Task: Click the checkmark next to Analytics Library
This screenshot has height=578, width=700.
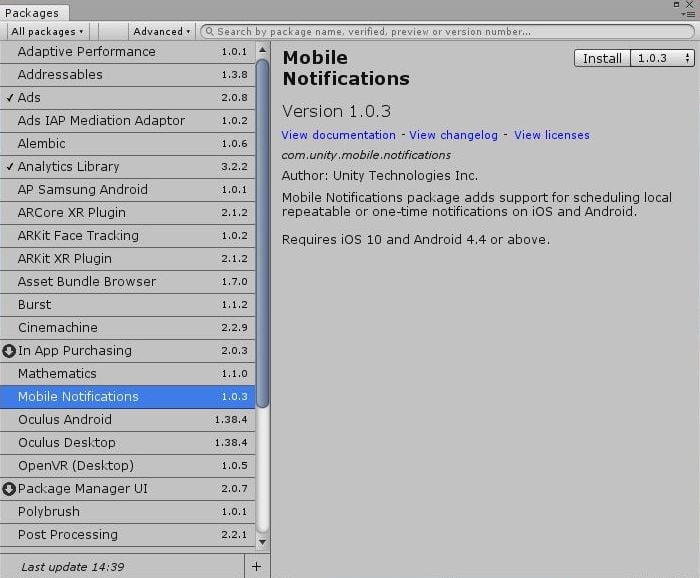Action: pyautogui.click(x=10, y=166)
